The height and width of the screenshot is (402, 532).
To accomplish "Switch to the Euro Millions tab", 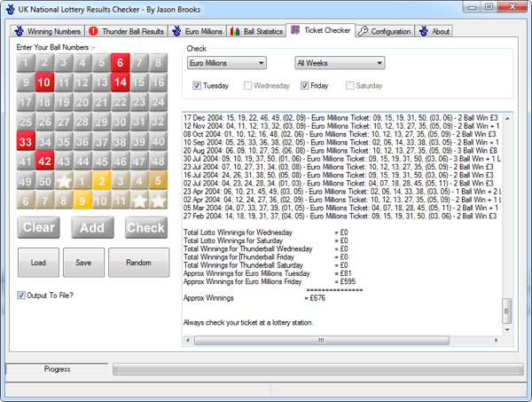I will point(197,31).
